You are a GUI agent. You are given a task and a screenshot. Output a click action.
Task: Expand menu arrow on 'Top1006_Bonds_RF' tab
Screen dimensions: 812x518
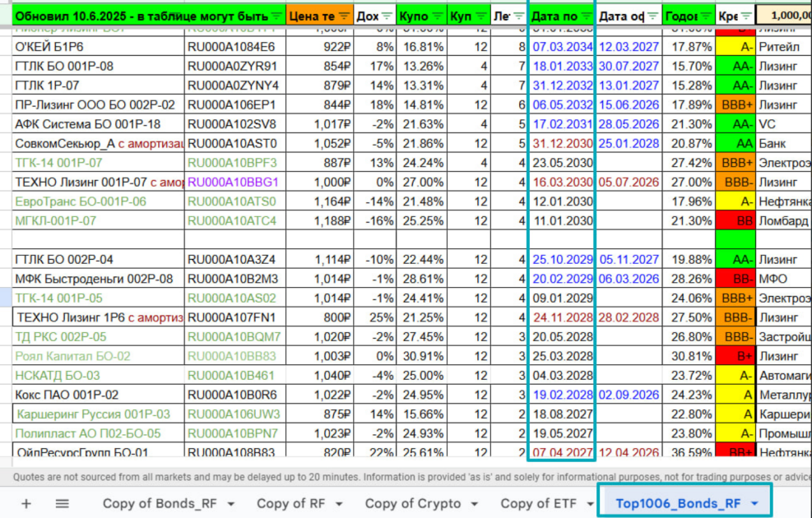coord(754,504)
